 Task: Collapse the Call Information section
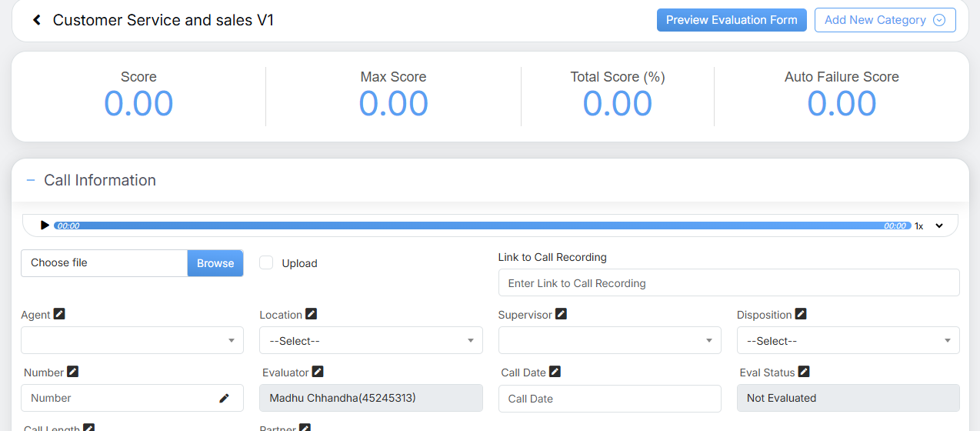(31, 180)
